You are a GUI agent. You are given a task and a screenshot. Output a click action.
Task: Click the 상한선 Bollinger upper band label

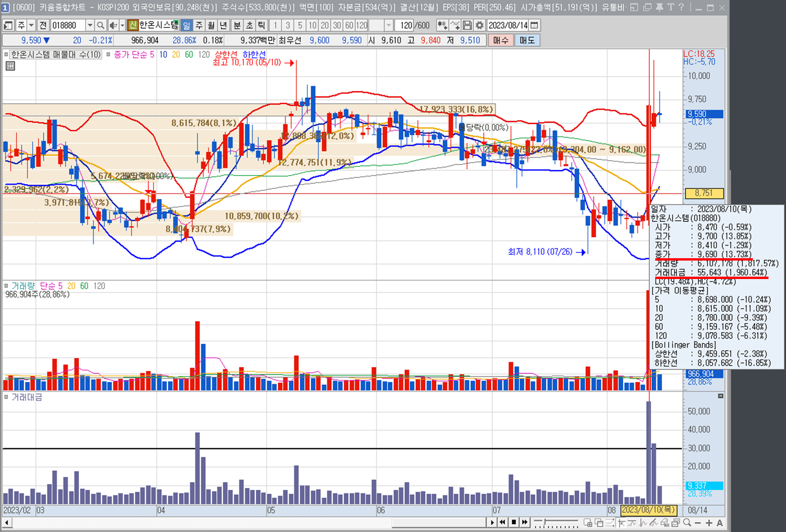[226, 54]
